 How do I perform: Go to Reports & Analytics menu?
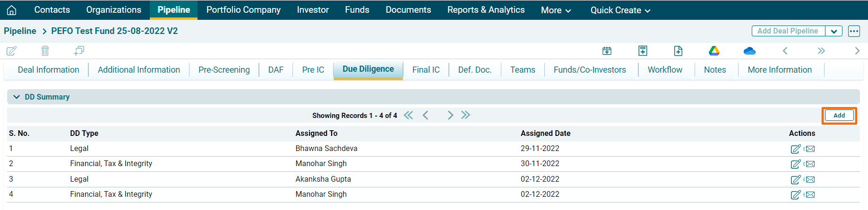(x=486, y=10)
